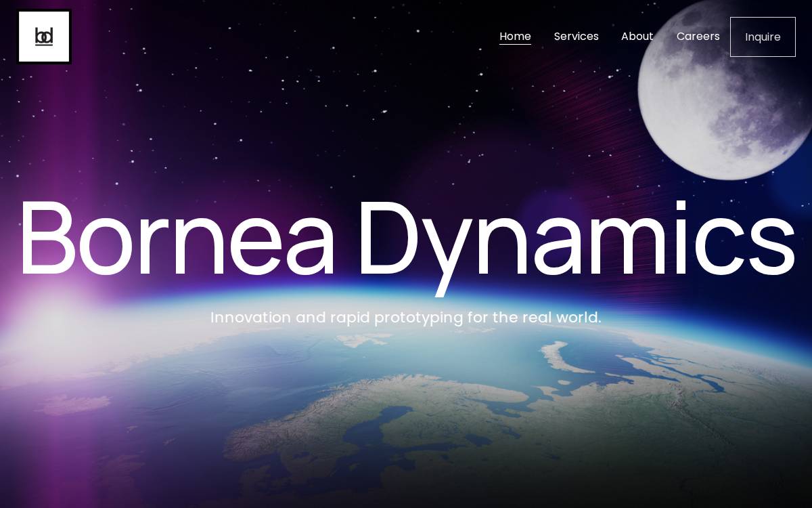
Task: Open the Home navigation link
Action: 515,37
